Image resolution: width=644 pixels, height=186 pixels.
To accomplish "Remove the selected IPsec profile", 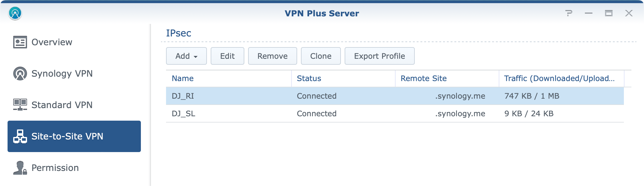I will [x=272, y=56].
